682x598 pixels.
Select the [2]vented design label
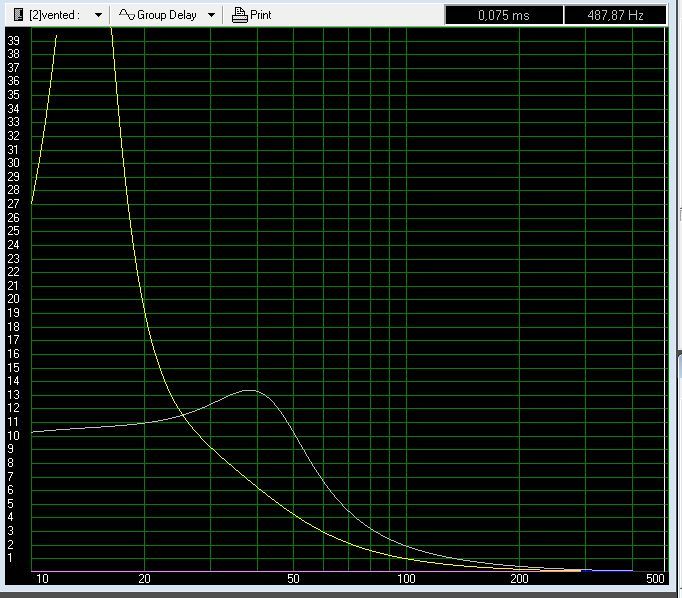tap(54, 15)
